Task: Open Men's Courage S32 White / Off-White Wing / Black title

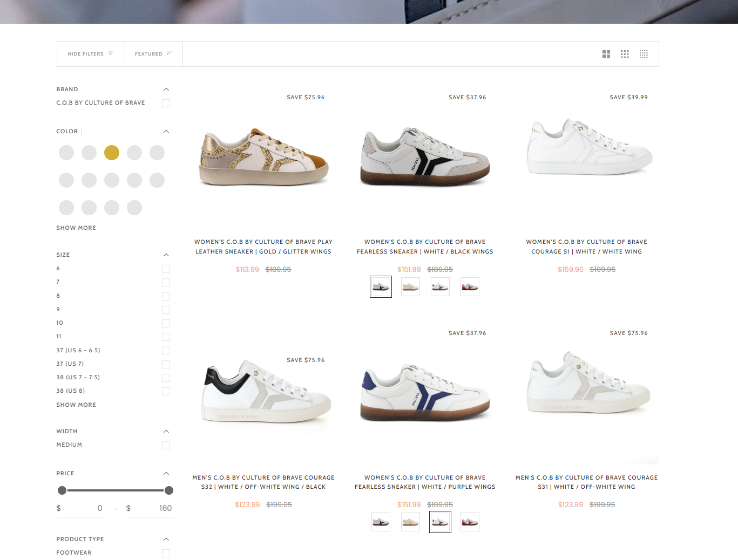Action: tap(263, 482)
